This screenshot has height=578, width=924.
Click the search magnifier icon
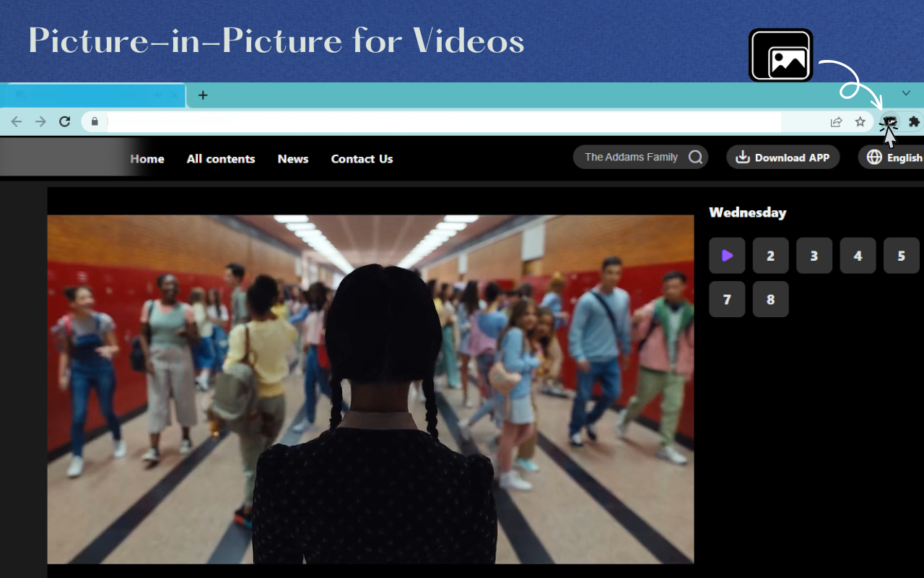[695, 157]
